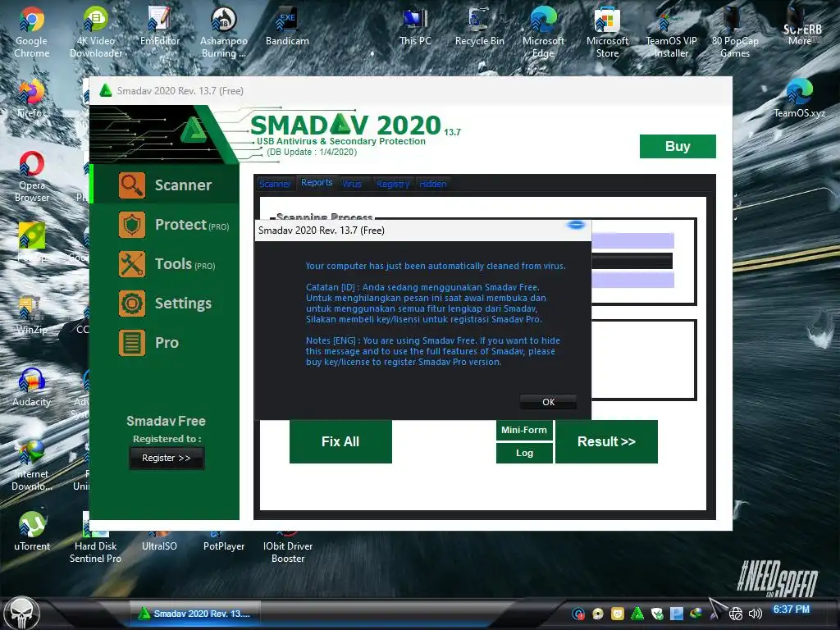Open the Pro section in sidebar

165,343
